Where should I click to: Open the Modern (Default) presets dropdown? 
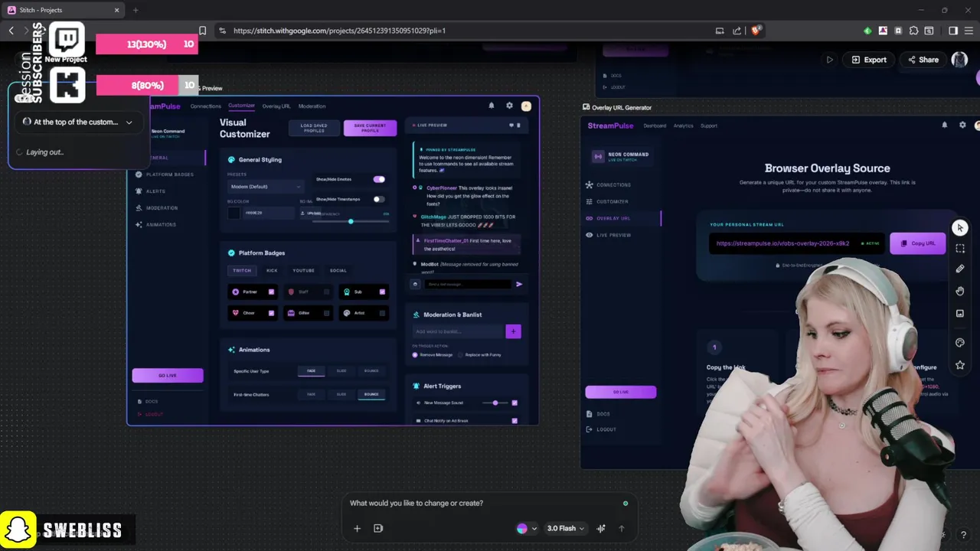point(265,187)
